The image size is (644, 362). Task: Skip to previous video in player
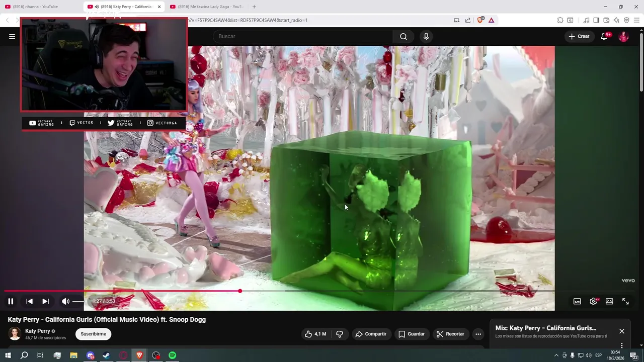click(29, 301)
